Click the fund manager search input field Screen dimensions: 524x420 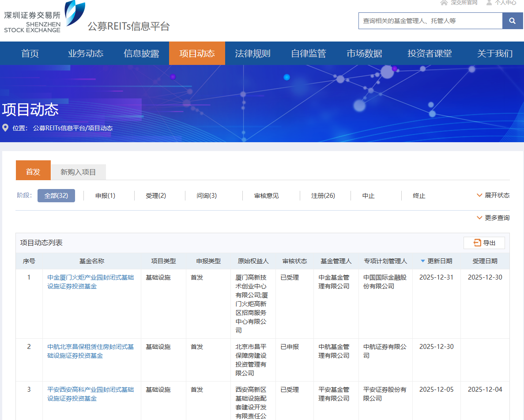[430, 21]
